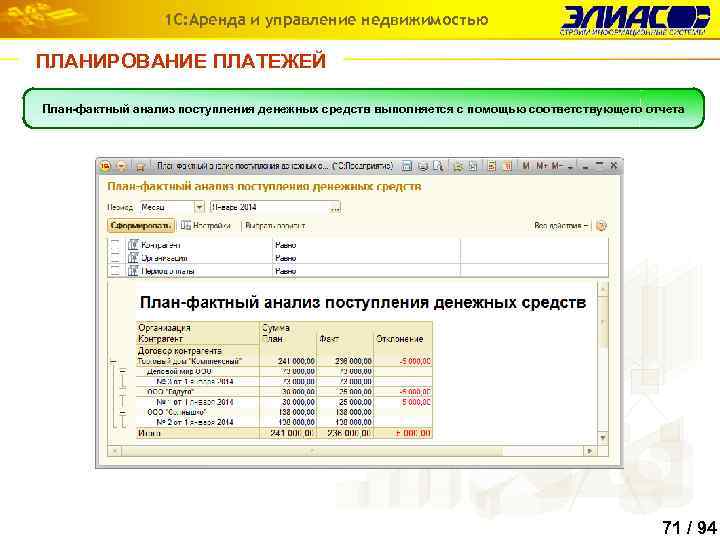This screenshot has height=540, width=720.
Task: Click the M+ memory add button
Action: pos(541,166)
